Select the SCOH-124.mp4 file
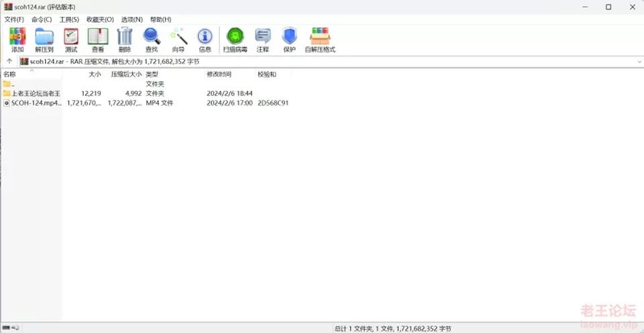 pos(32,103)
